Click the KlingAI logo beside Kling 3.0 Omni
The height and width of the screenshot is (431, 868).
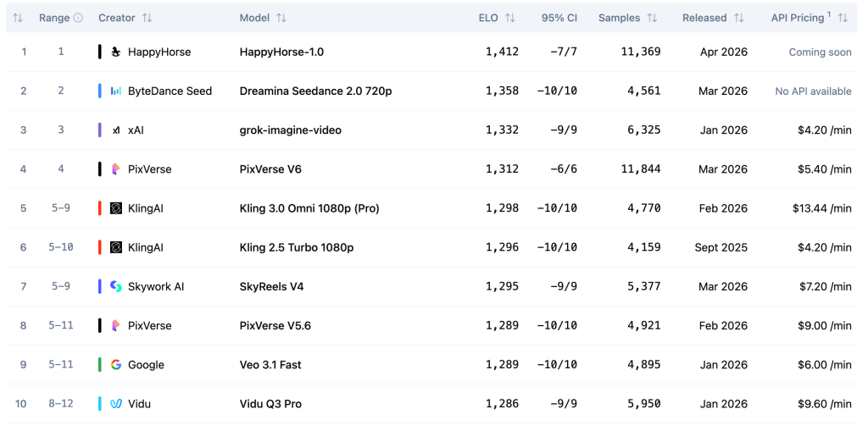pos(116,208)
